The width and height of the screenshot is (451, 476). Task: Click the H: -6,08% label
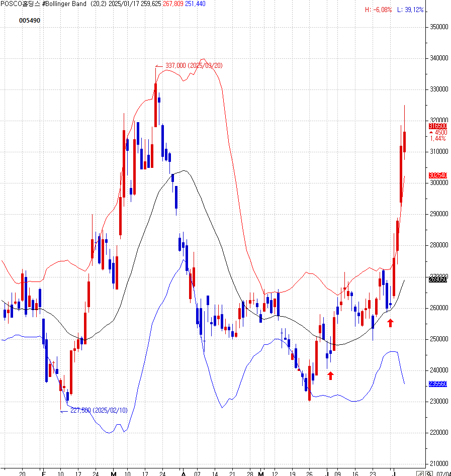tap(379, 10)
